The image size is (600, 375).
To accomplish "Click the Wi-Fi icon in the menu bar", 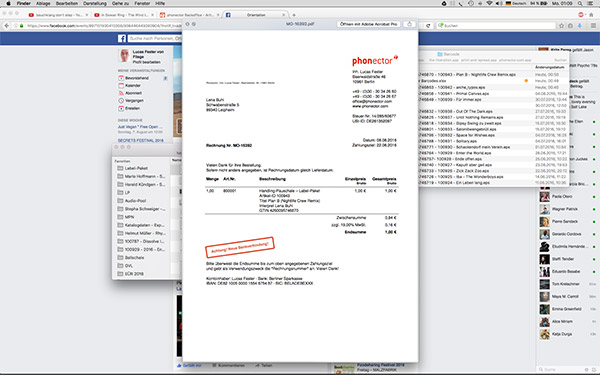I will click(489, 3).
